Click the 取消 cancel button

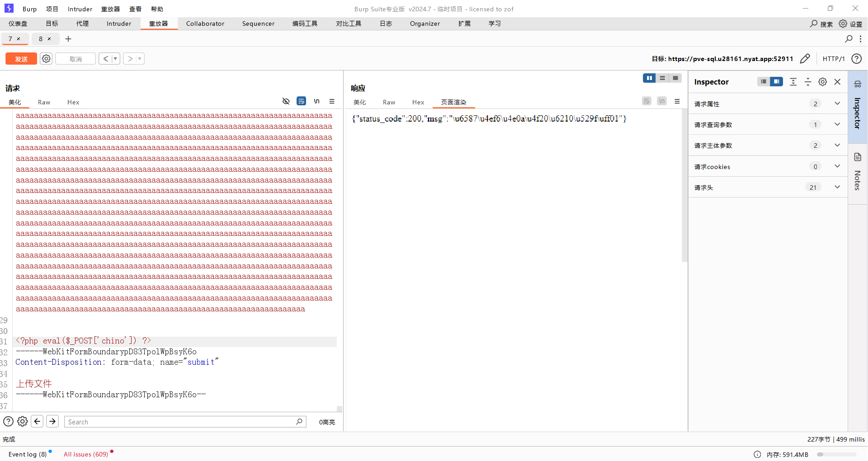(75, 59)
